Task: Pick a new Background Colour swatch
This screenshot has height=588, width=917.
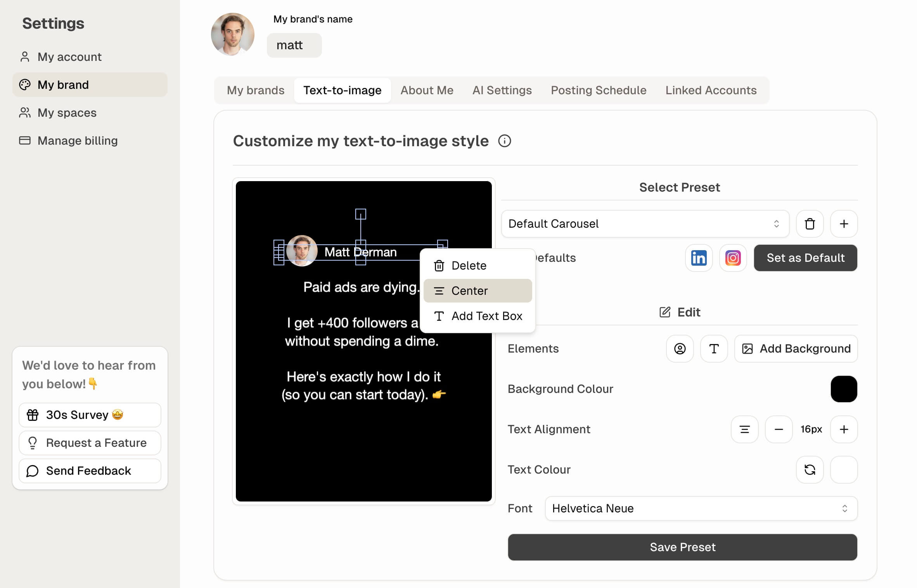Action: tap(844, 389)
